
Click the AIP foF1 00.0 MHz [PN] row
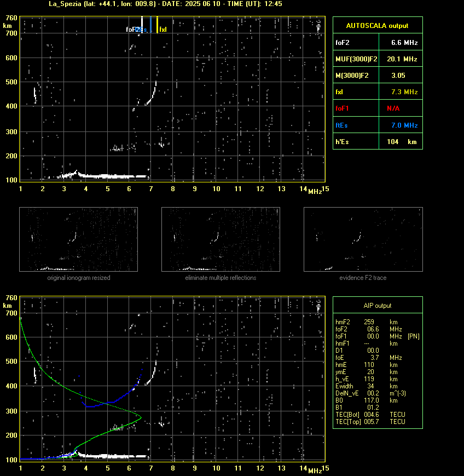click(x=378, y=336)
